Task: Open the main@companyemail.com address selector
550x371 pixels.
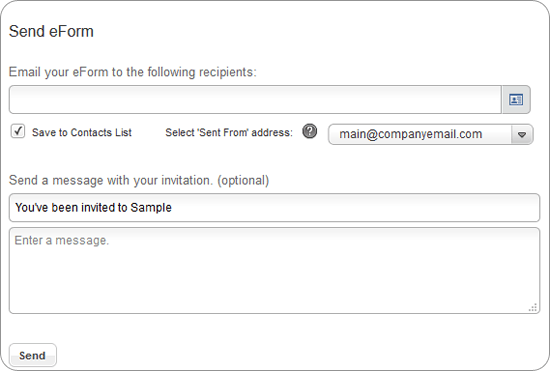Action: click(x=430, y=134)
